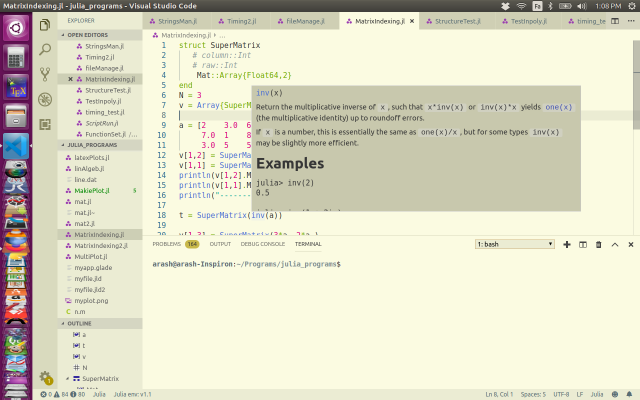Click Julia env: v1.1 in status bar

pos(132,394)
